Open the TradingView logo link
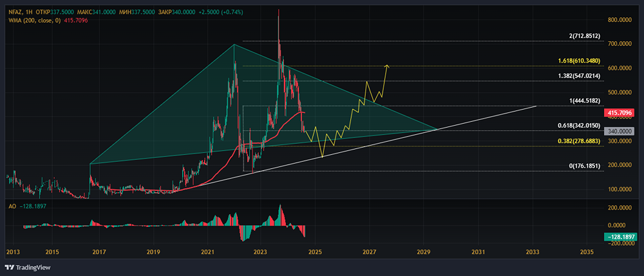644x276 pixels. (28, 268)
